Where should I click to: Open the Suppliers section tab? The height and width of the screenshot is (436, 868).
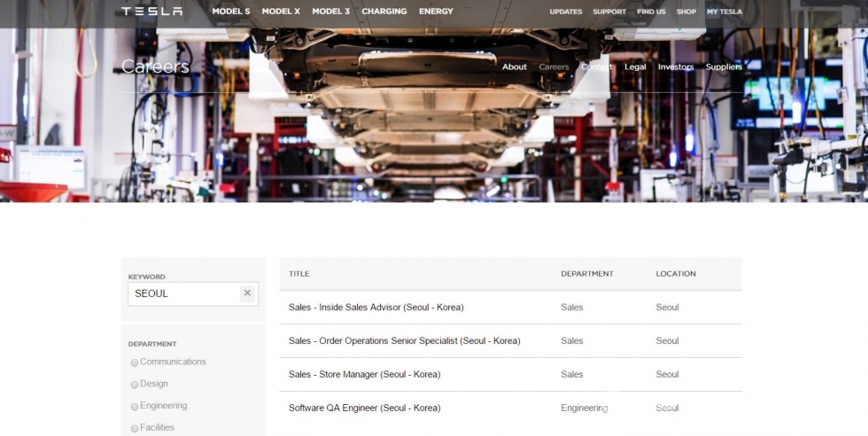[724, 67]
